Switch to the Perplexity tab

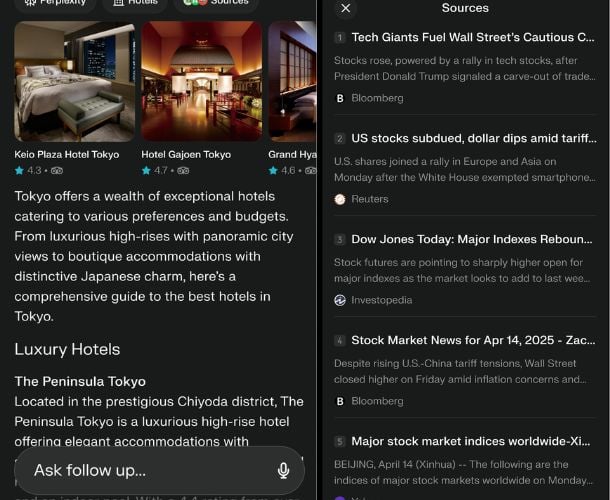(x=56, y=3)
